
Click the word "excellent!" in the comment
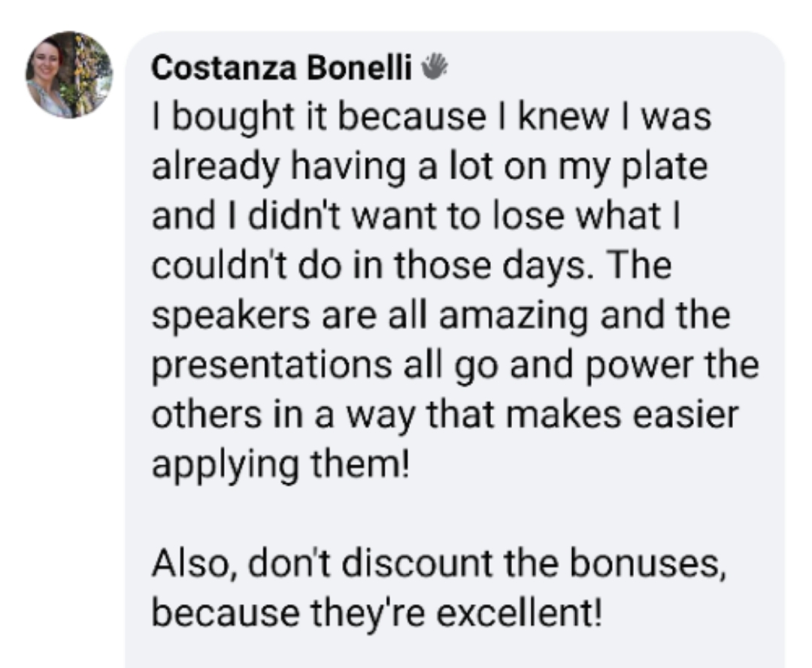(520, 613)
